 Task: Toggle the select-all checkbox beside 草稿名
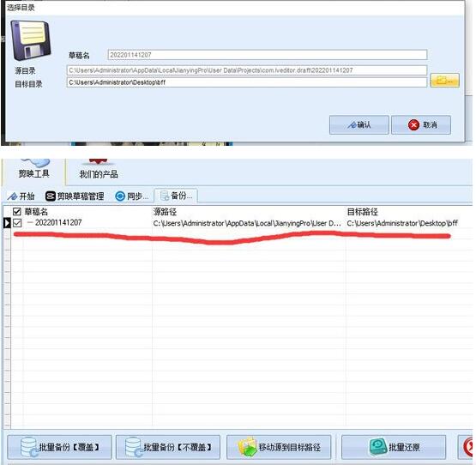tap(16, 211)
